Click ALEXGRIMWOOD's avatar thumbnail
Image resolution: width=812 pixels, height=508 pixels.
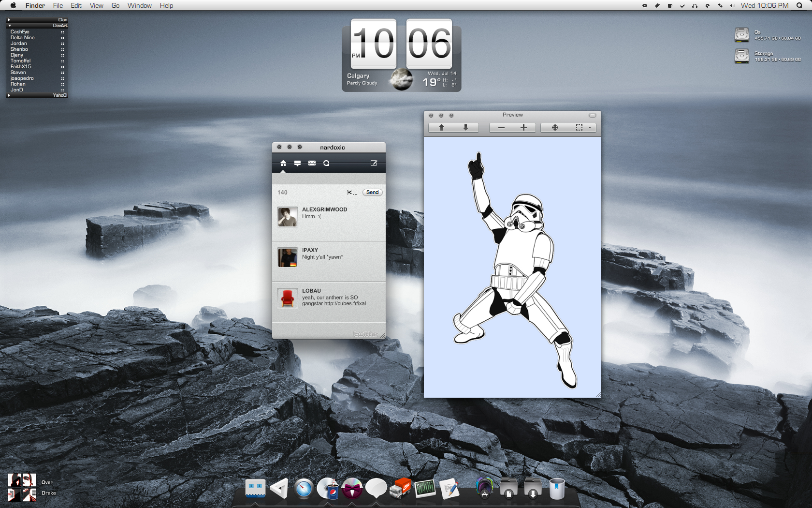[288, 217]
